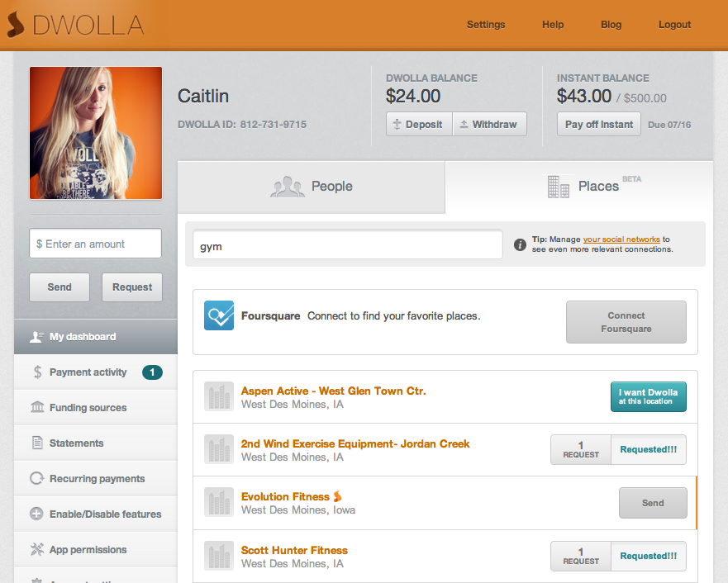Focus the Enter an amount field
The image size is (728, 583).
[95, 244]
